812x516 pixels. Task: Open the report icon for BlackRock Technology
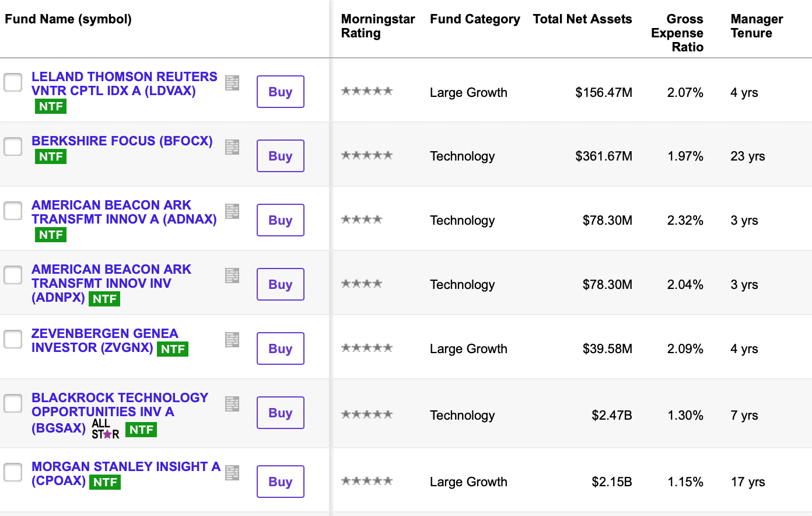click(232, 404)
